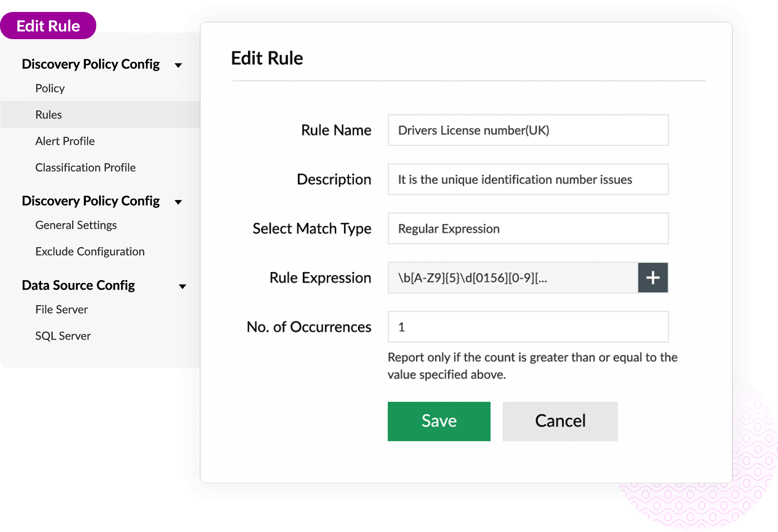Click the Description label

click(334, 180)
